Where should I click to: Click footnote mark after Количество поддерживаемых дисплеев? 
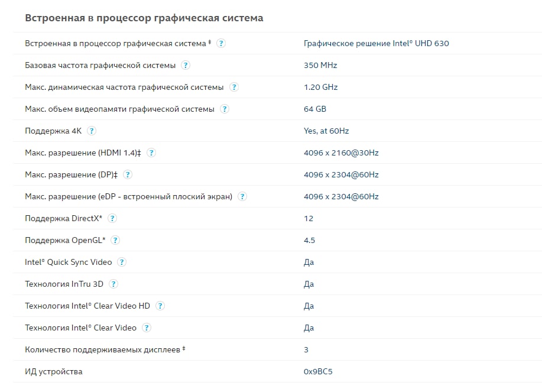[x=184, y=348]
